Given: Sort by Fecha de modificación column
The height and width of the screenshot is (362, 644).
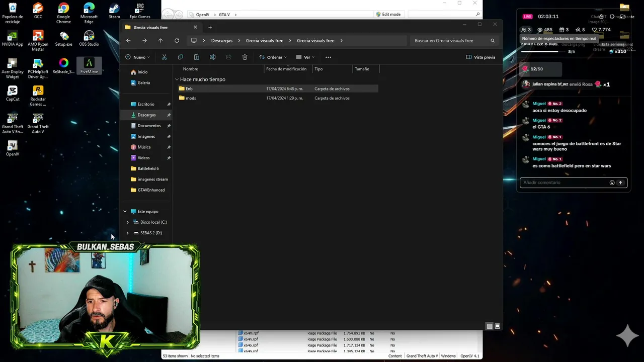Looking at the screenshot, I should tap(286, 69).
